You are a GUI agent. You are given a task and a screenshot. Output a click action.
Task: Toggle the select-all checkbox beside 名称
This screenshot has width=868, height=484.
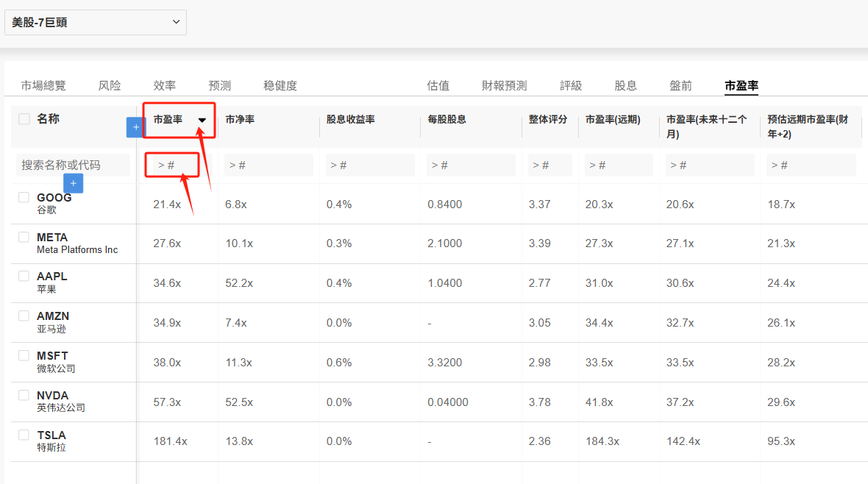point(24,119)
